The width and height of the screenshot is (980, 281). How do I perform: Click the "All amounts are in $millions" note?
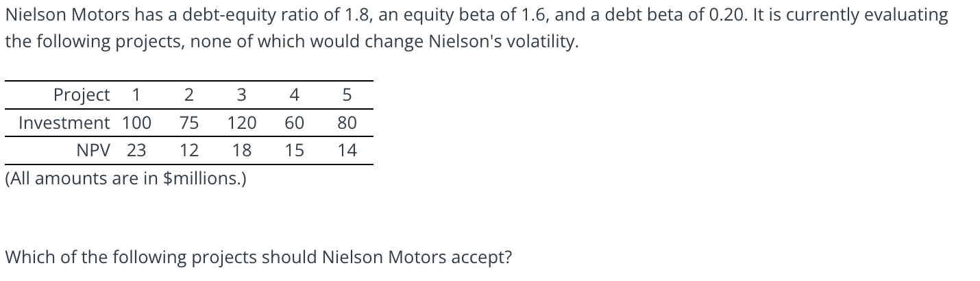click(x=126, y=179)
